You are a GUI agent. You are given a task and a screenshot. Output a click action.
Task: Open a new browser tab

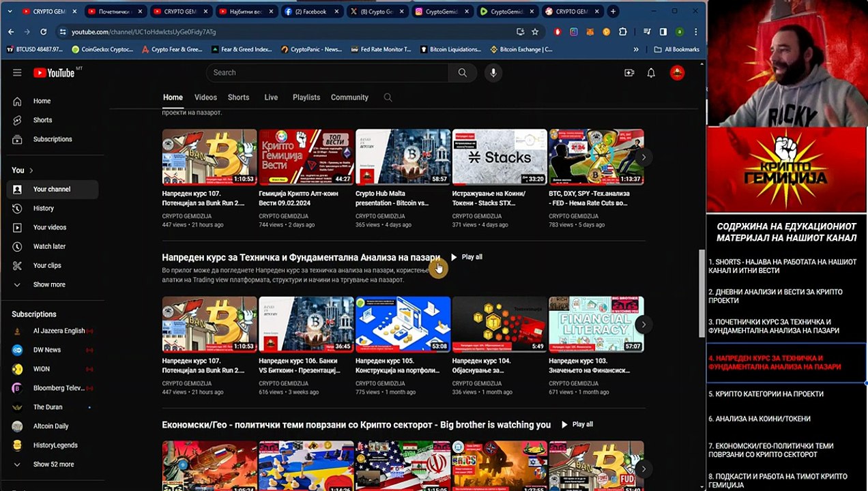(613, 12)
